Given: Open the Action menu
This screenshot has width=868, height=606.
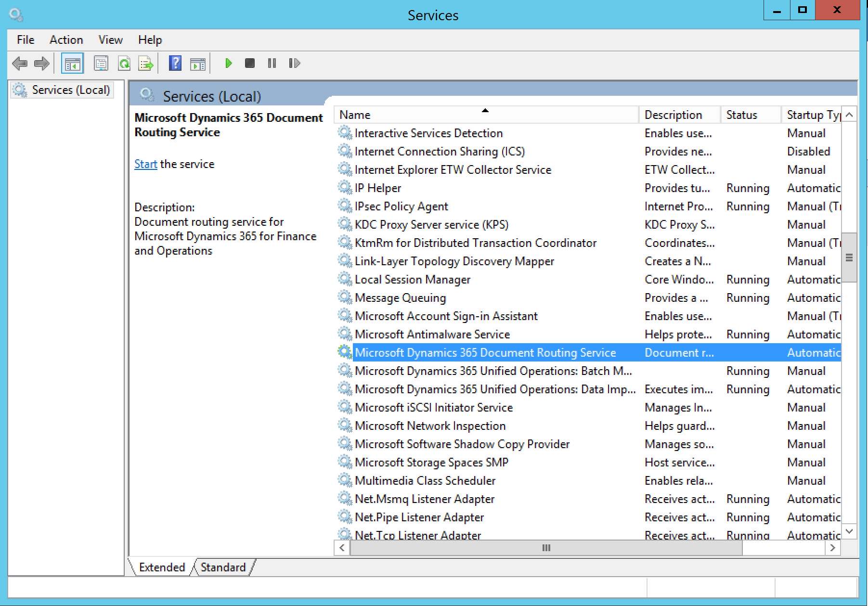Looking at the screenshot, I should (x=66, y=39).
